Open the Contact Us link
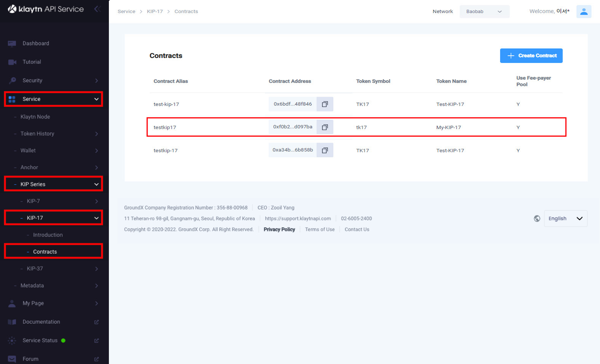This screenshot has width=600, height=364. click(357, 229)
